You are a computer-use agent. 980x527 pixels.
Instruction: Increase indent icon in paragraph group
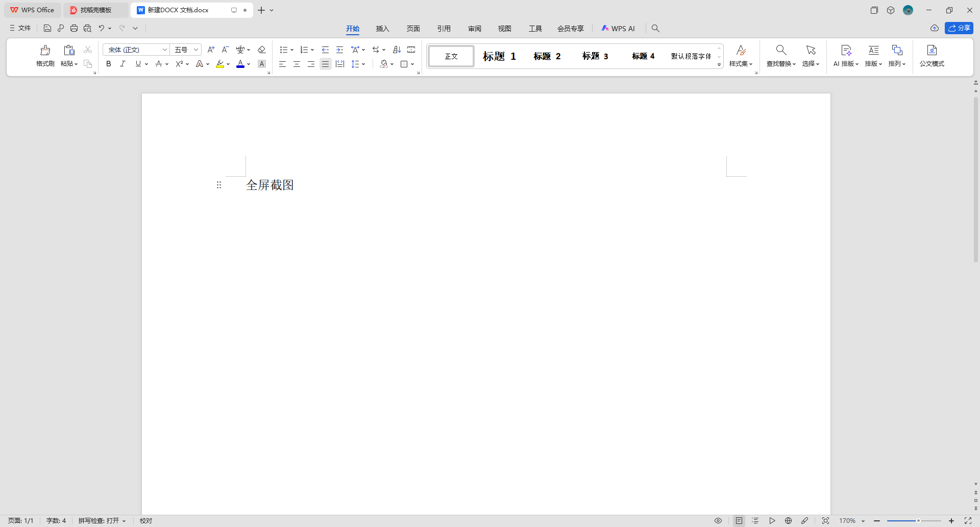tap(339, 50)
